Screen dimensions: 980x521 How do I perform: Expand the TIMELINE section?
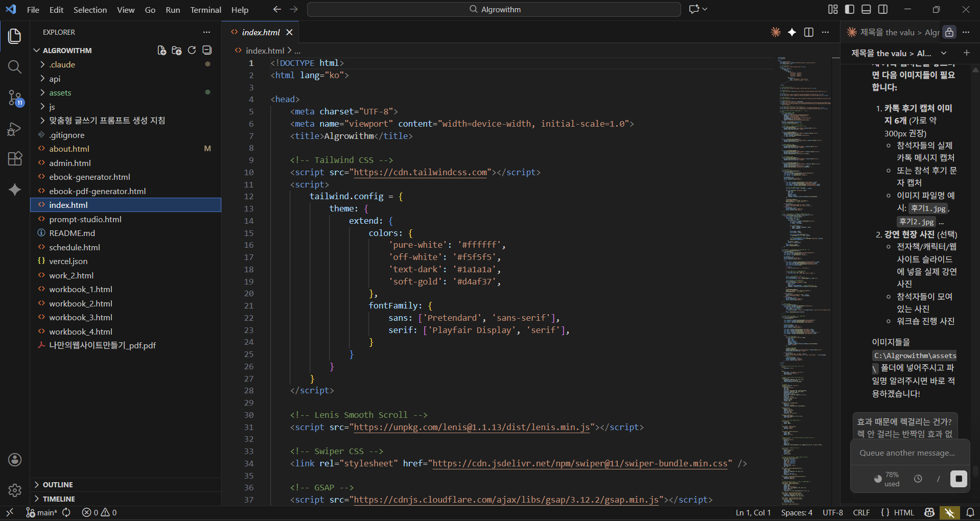[58, 499]
